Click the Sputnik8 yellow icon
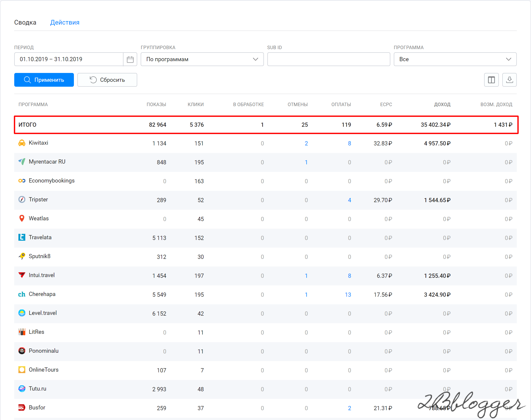Image resolution: width=531 pixels, height=420 pixels. [22, 256]
